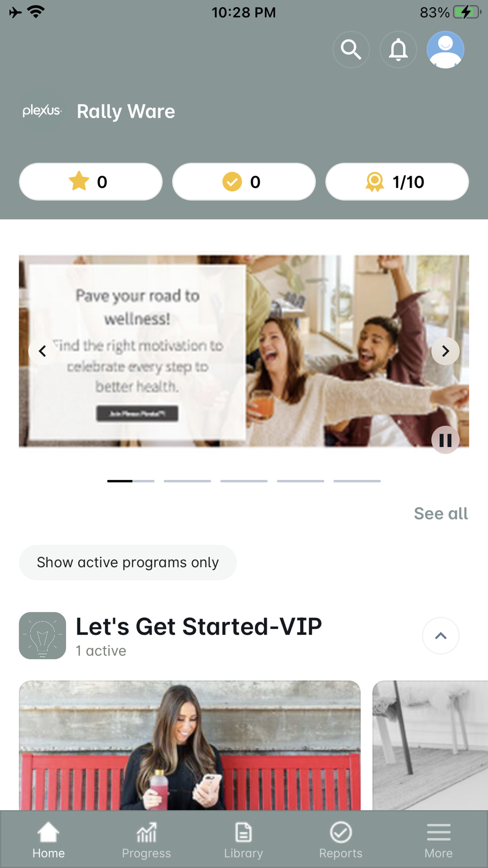The image size is (488, 868).
Task: Open search with the magnifying glass icon
Action: (351, 49)
